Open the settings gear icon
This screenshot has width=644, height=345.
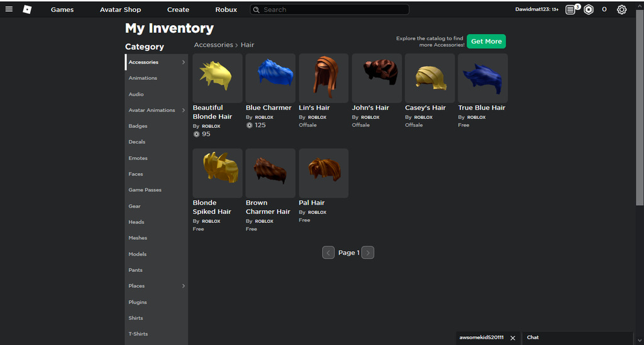pos(621,9)
